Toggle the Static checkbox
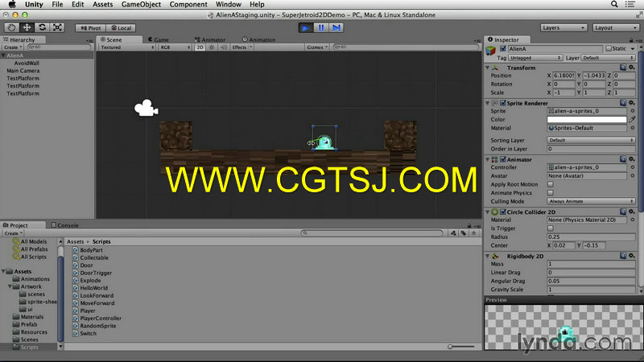The width and height of the screenshot is (644, 362). [x=609, y=48]
